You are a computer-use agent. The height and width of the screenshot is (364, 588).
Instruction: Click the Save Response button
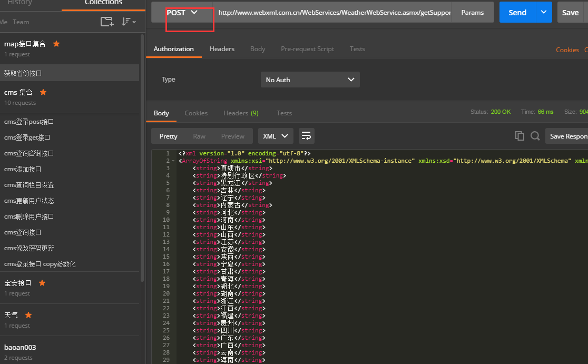pos(566,136)
